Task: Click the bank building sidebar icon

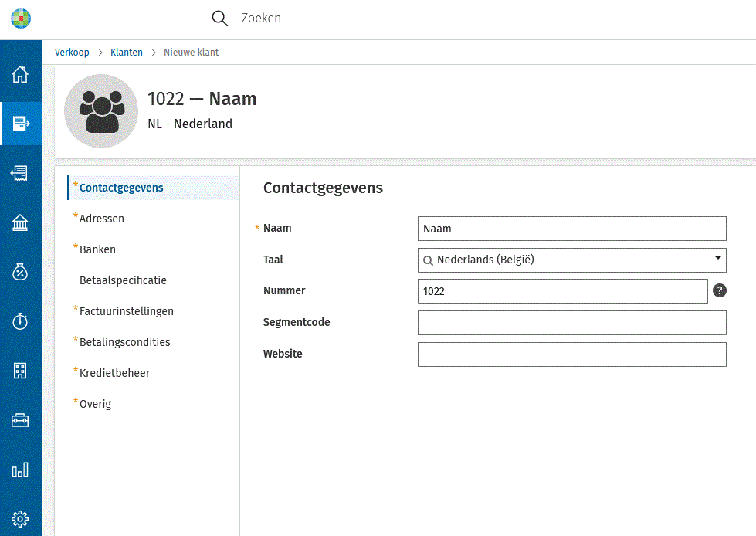Action: (20, 223)
